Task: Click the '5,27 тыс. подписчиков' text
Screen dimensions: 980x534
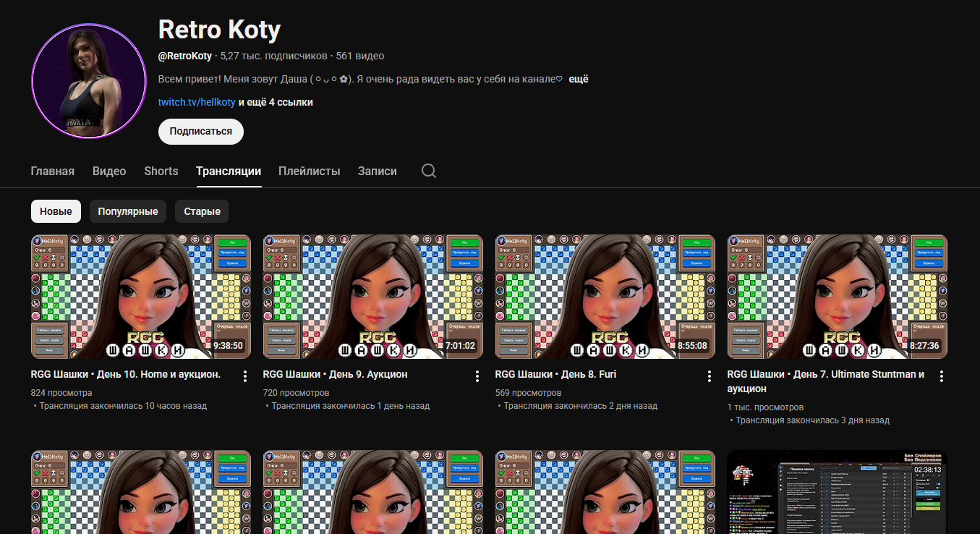Action: 273,56
